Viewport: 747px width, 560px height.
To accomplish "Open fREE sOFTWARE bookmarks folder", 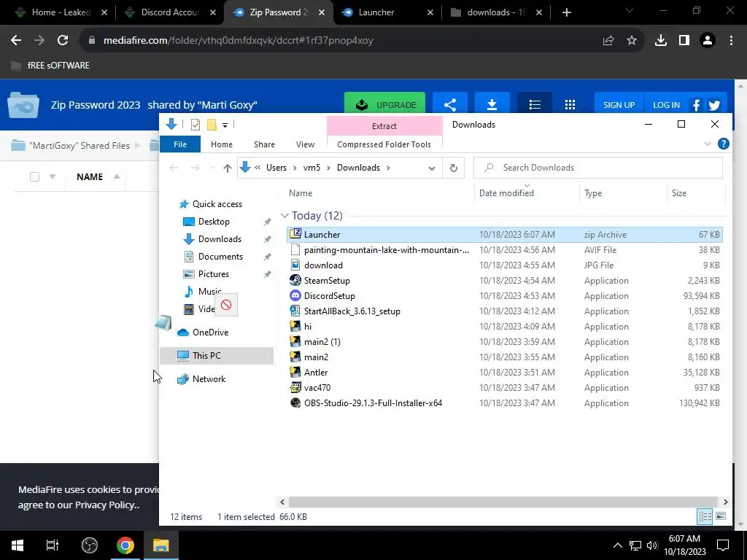I will pyautogui.click(x=50, y=65).
